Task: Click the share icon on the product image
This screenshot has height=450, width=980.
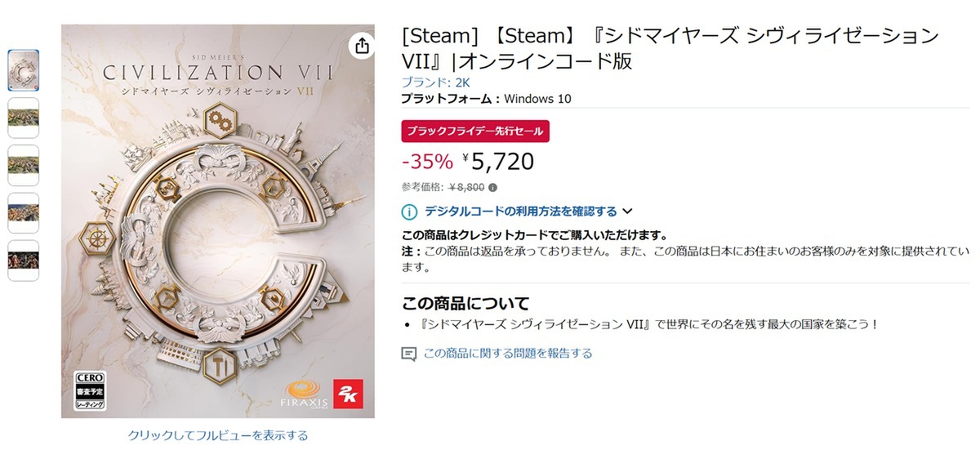Action: click(x=360, y=46)
